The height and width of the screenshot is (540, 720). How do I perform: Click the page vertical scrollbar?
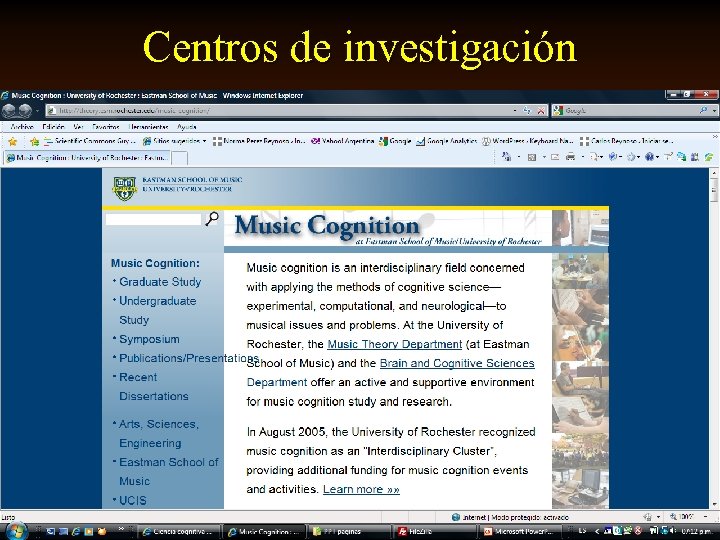(x=714, y=338)
